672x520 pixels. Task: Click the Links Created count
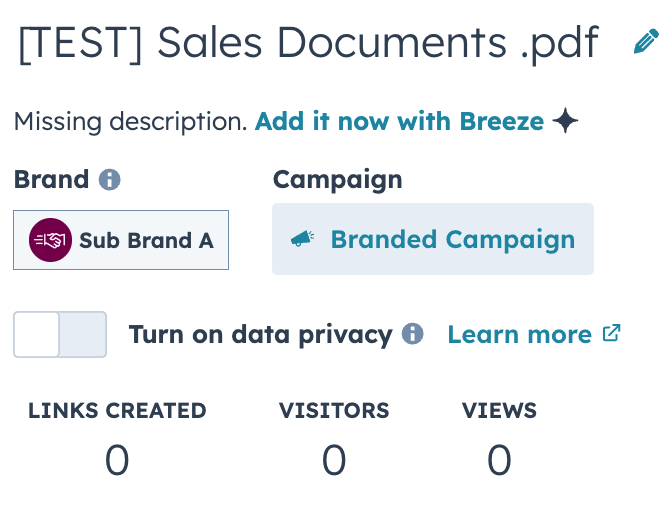click(117, 461)
